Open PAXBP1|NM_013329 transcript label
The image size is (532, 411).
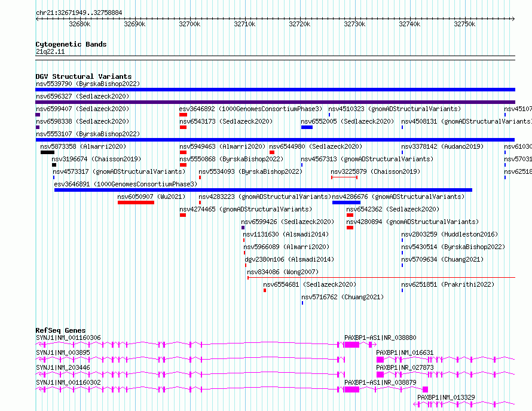click(446, 397)
